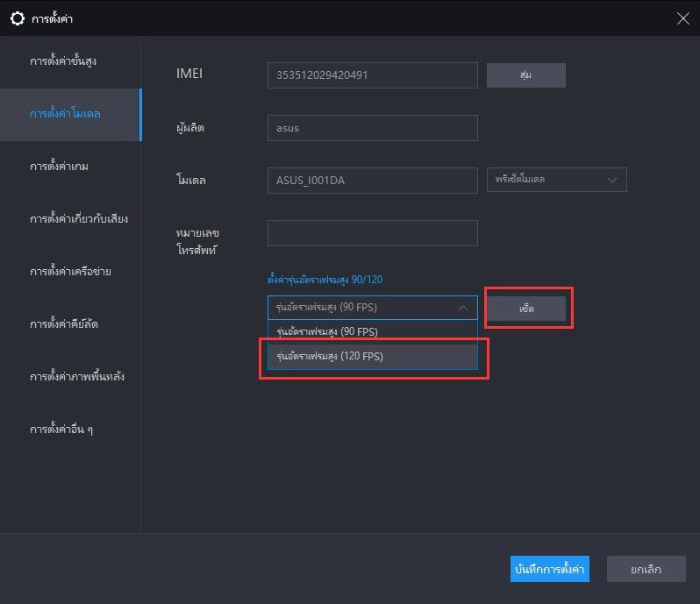Open the การตั้งค่าภาพพื้นหลัง wallpaper settings tab

click(77, 377)
